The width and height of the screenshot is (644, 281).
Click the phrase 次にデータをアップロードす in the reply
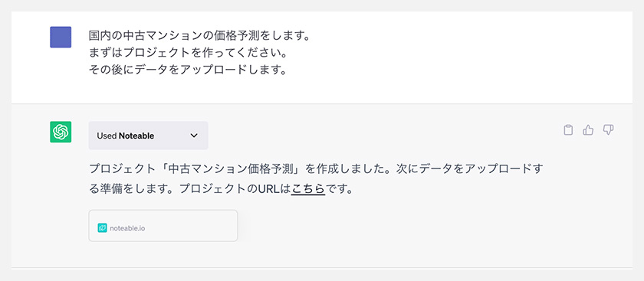(x=469, y=169)
